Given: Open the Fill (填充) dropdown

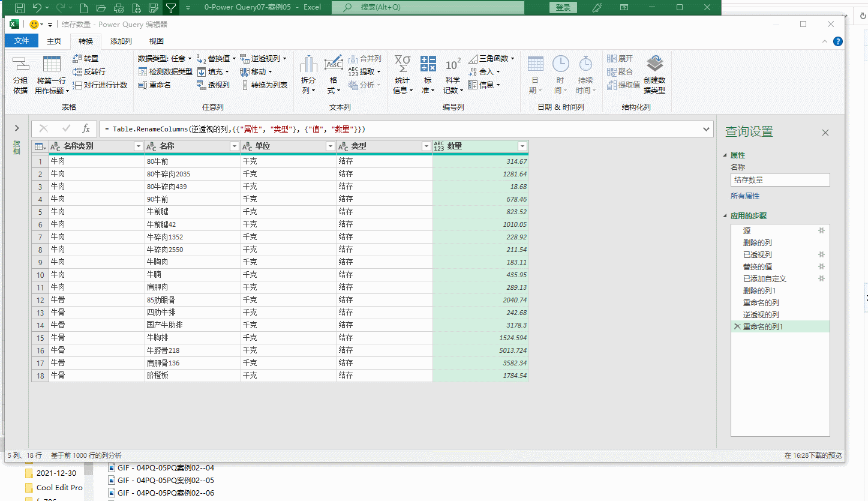Looking at the screenshot, I should pos(214,72).
